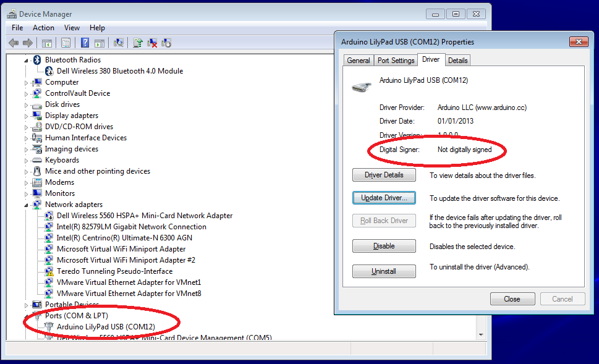Click the Human Interface Devices category icon
This screenshot has height=364, width=599.
tap(37, 137)
